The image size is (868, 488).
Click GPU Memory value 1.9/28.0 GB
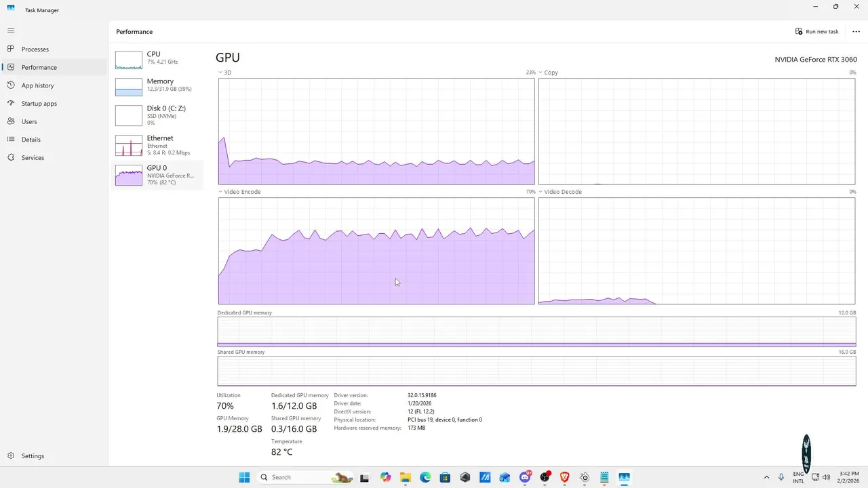(x=239, y=429)
